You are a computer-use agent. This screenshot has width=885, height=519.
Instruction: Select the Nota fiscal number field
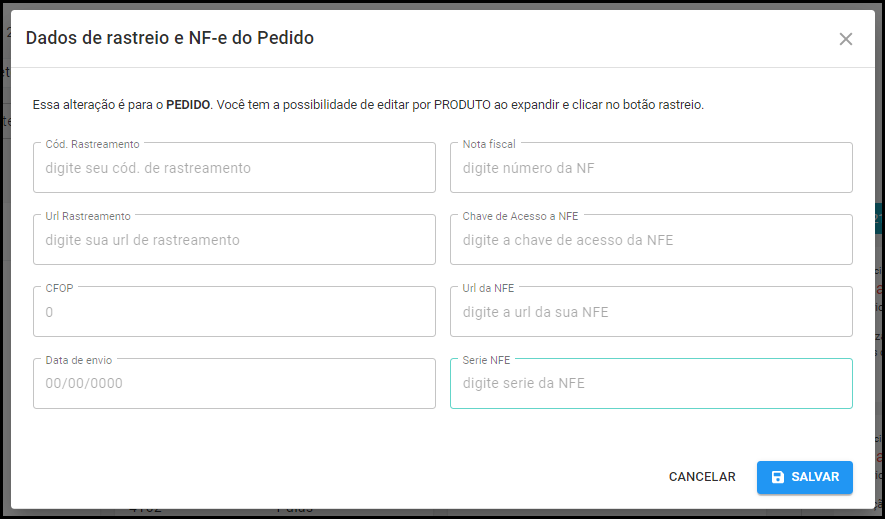[651, 168]
